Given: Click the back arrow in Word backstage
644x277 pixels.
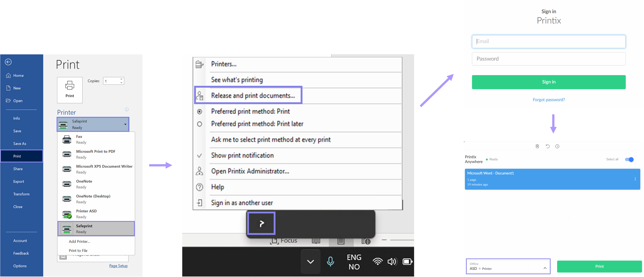Looking at the screenshot, I should (8, 62).
